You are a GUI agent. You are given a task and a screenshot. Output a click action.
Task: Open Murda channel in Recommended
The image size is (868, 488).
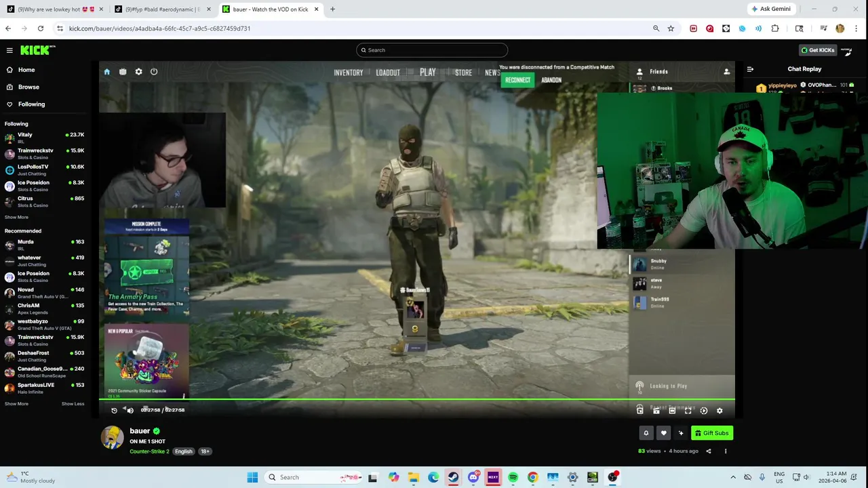point(44,245)
